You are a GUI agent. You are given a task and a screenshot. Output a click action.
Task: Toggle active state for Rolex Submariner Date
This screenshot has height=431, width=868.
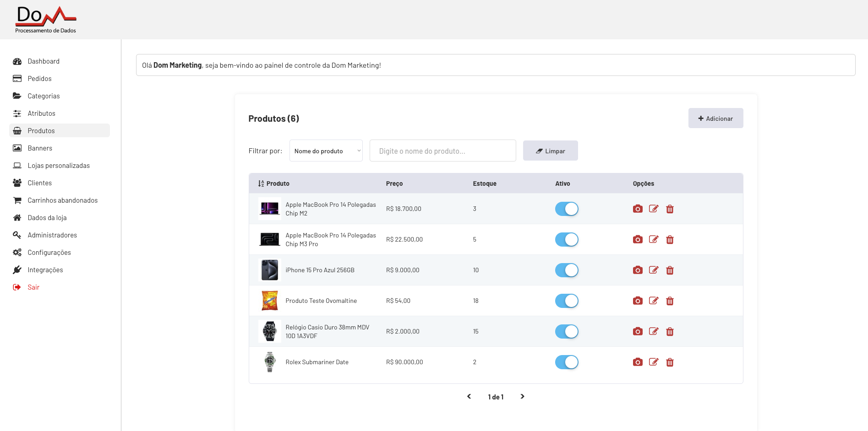pos(567,362)
